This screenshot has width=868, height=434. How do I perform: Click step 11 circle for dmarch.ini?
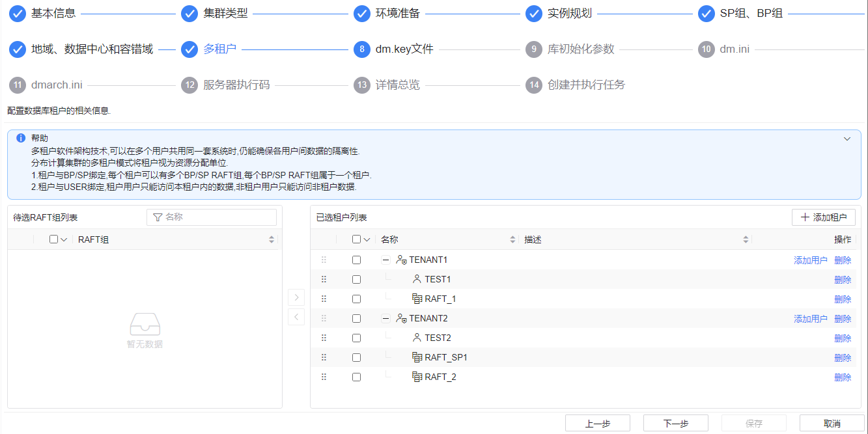pyautogui.click(x=18, y=85)
